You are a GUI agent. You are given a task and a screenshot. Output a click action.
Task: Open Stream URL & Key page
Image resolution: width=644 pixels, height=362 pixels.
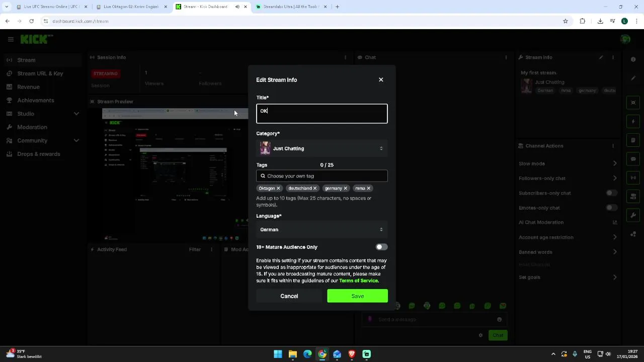coord(40,73)
